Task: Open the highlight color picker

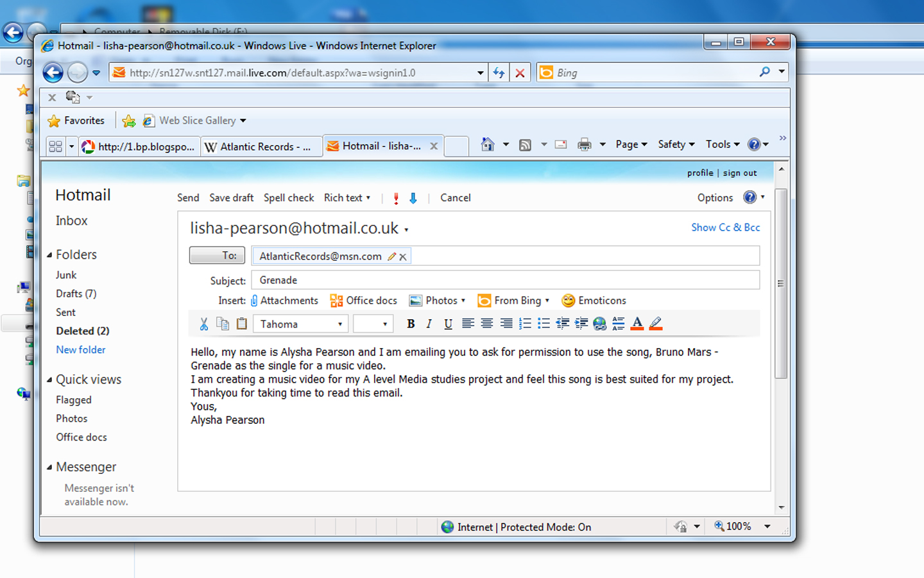Action: coord(656,324)
